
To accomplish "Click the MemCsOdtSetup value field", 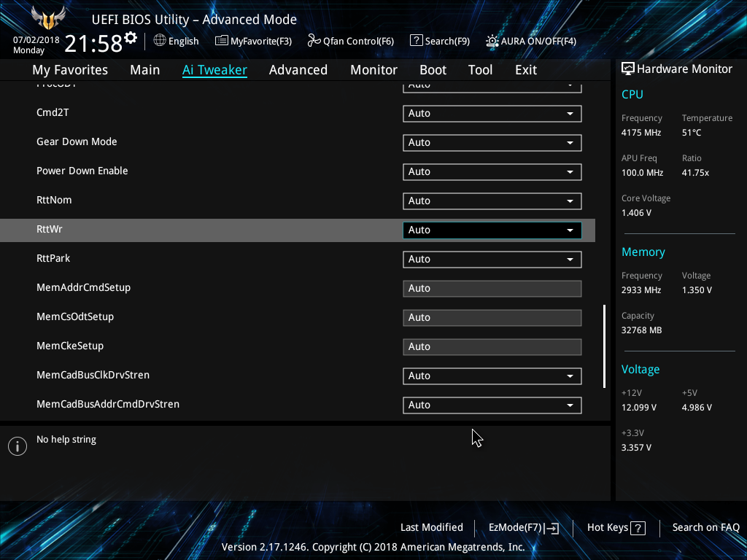I will point(492,318).
